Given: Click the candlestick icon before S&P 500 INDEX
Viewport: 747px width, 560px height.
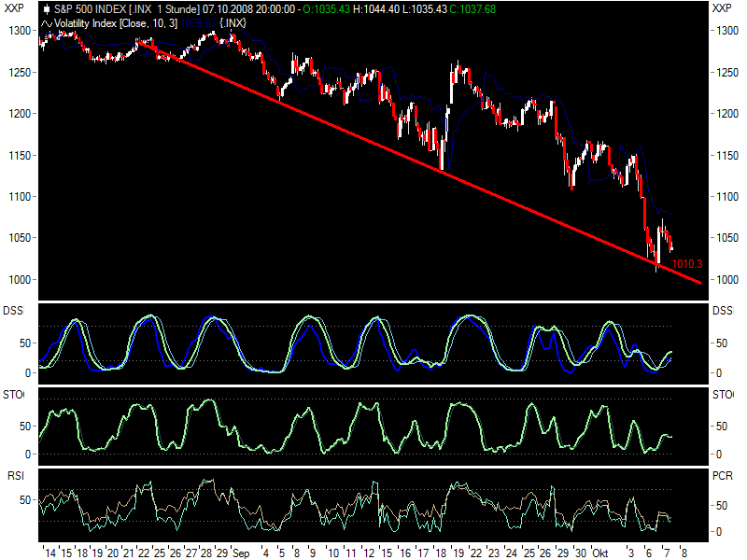Looking at the screenshot, I should 47,9.
